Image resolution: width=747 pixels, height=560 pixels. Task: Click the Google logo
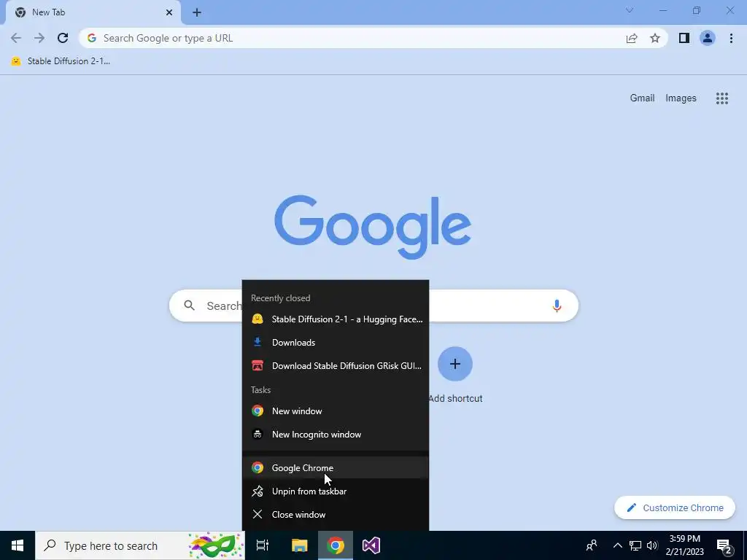point(373,227)
